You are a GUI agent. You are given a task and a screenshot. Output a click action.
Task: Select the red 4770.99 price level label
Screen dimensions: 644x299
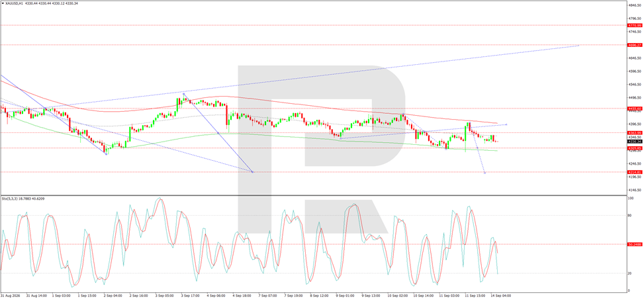tap(635, 25)
